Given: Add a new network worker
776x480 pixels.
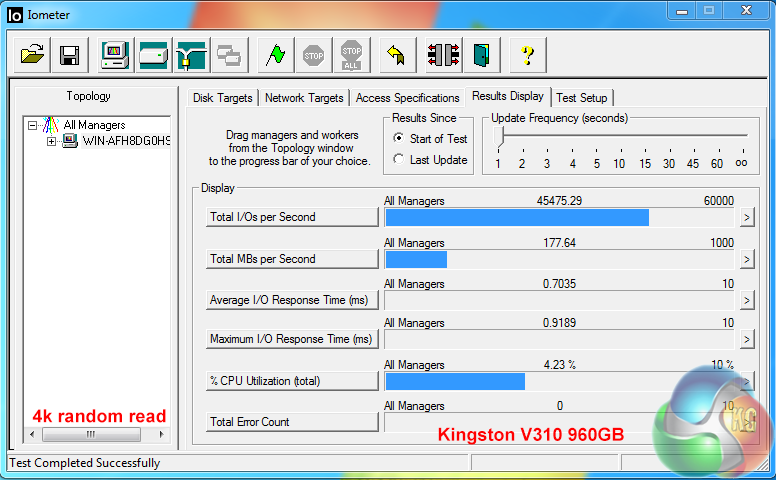Looking at the screenshot, I should [192, 55].
